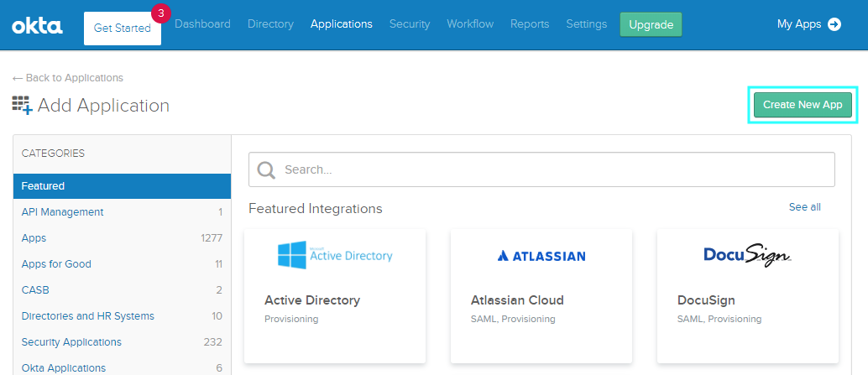The image size is (868, 375).
Task: Click the CATEGORIES header label
Action: (x=53, y=154)
